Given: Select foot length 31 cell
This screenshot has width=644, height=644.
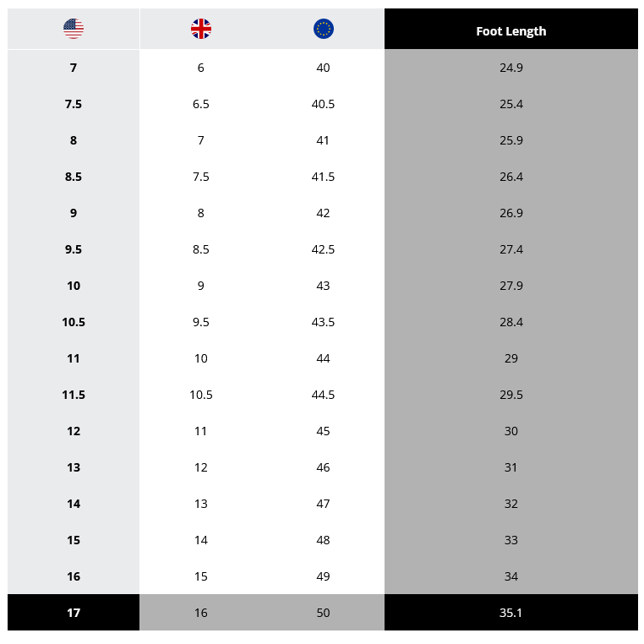Looking at the screenshot, I should click(x=511, y=467).
